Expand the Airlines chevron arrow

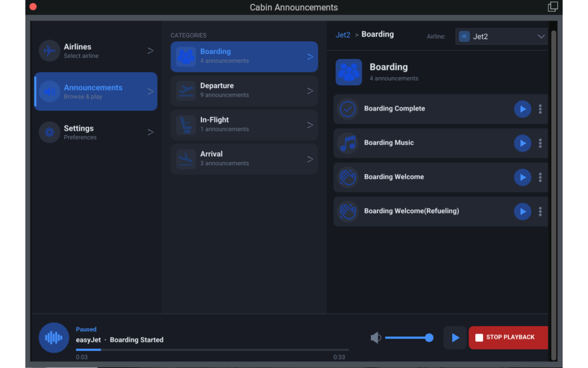[150, 51]
